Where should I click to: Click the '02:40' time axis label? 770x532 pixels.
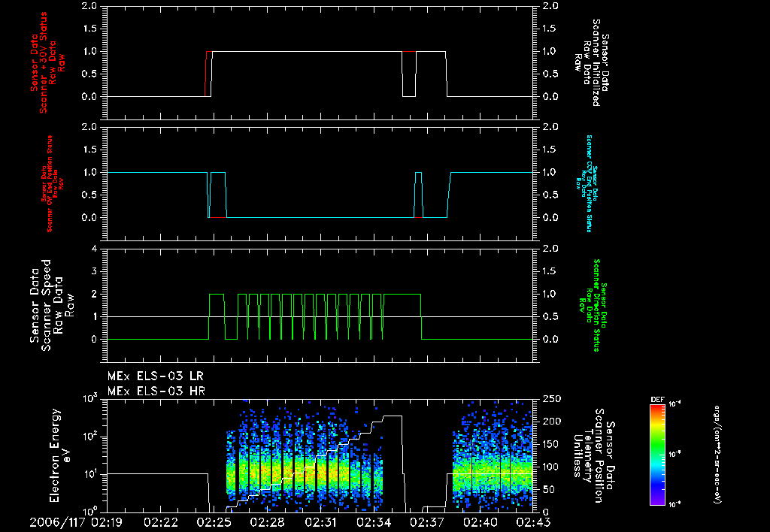(480, 522)
